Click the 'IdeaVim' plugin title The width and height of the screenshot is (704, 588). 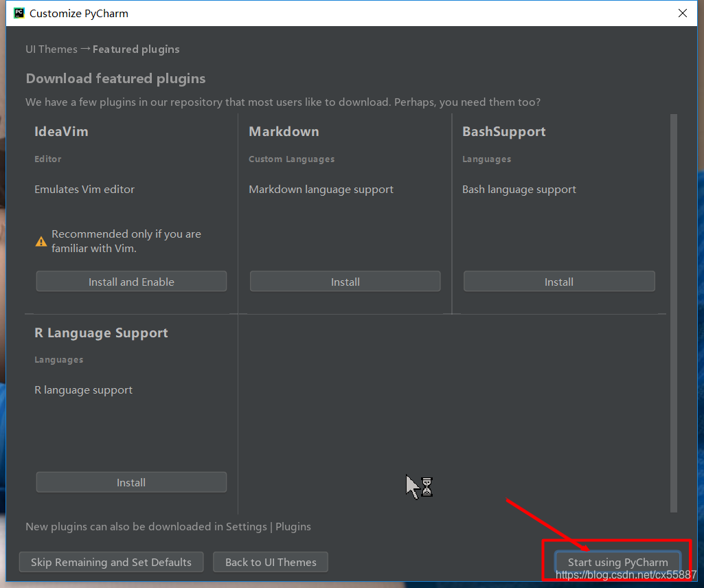[61, 132]
